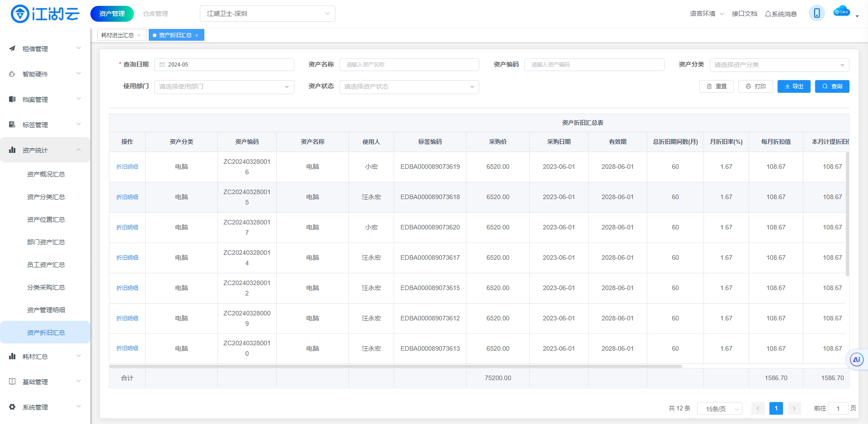Click the 耗材汇总 bar chart icon

click(12, 356)
